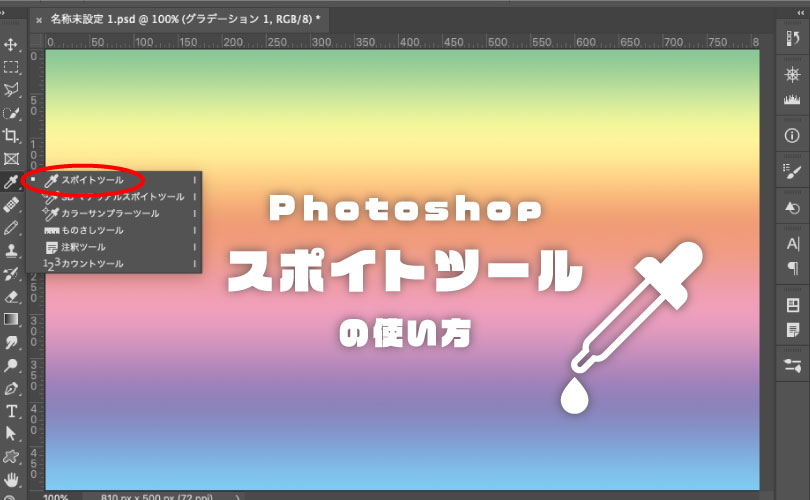Open the Character panel icon
The height and width of the screenshot is (500, 810).
pyautogui.click(x=792, y=243)
